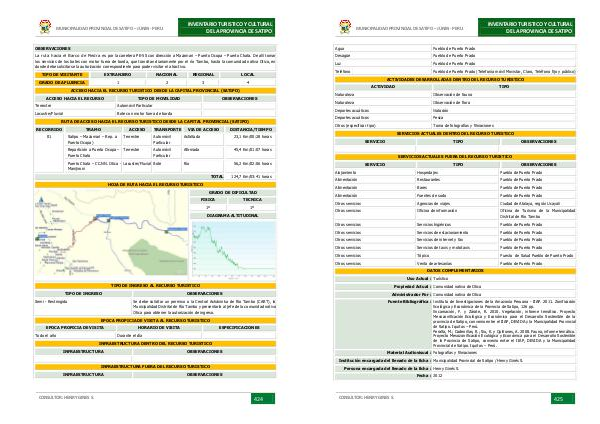Select the "RUTA DE ACCESO" yellow heading
This screenshot has width=600, height=424.
[155, 122]
